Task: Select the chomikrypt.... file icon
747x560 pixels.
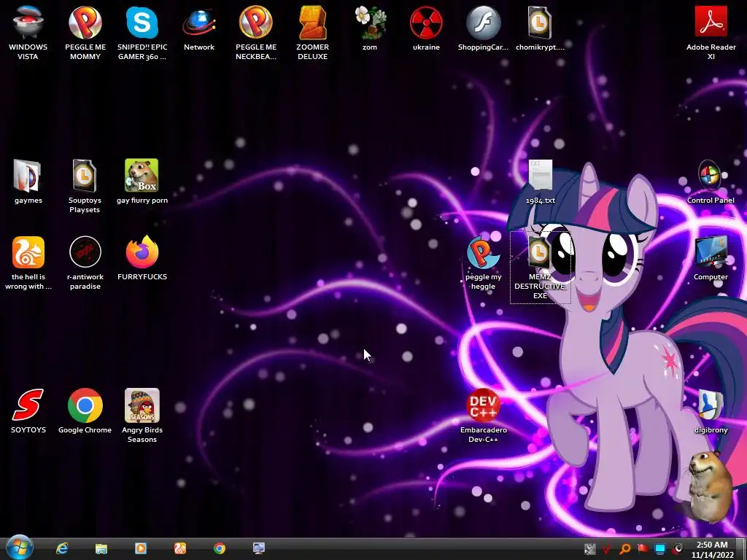Action: coord(540,28)
